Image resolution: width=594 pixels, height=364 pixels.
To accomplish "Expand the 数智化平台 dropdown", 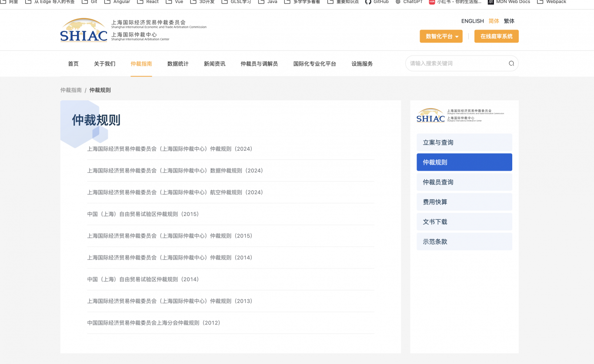I will (x=441, y=36).
